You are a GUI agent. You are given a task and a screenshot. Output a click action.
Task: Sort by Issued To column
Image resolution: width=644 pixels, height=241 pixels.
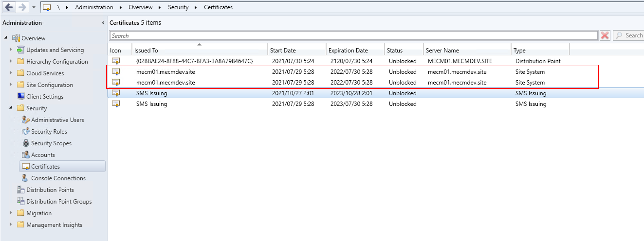pos(200,50)
